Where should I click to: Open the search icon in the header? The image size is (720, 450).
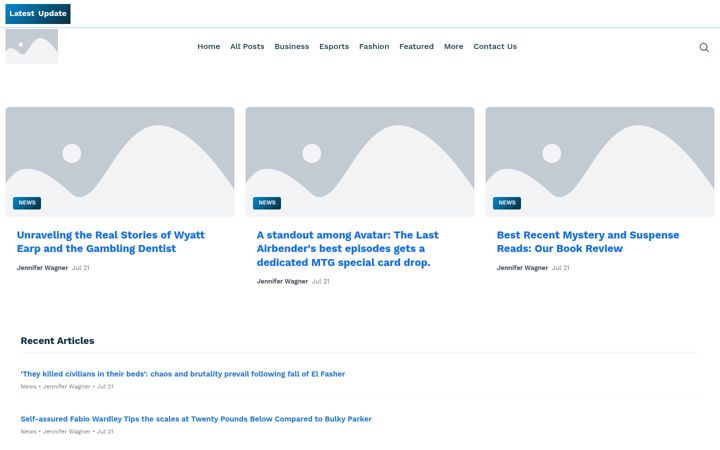[x=703, y=47]
